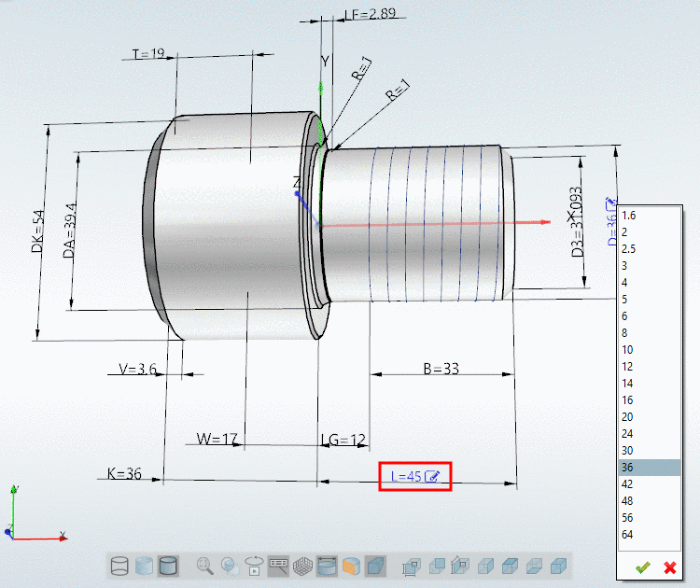
Task: Toggle the 3D grid display icon
Action: (302, 567)
